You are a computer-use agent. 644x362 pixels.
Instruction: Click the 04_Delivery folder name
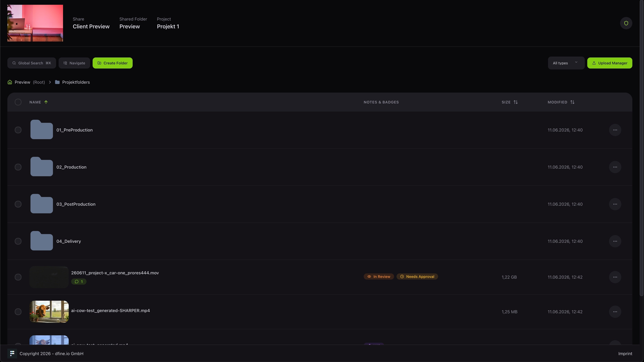coord(69,241)
